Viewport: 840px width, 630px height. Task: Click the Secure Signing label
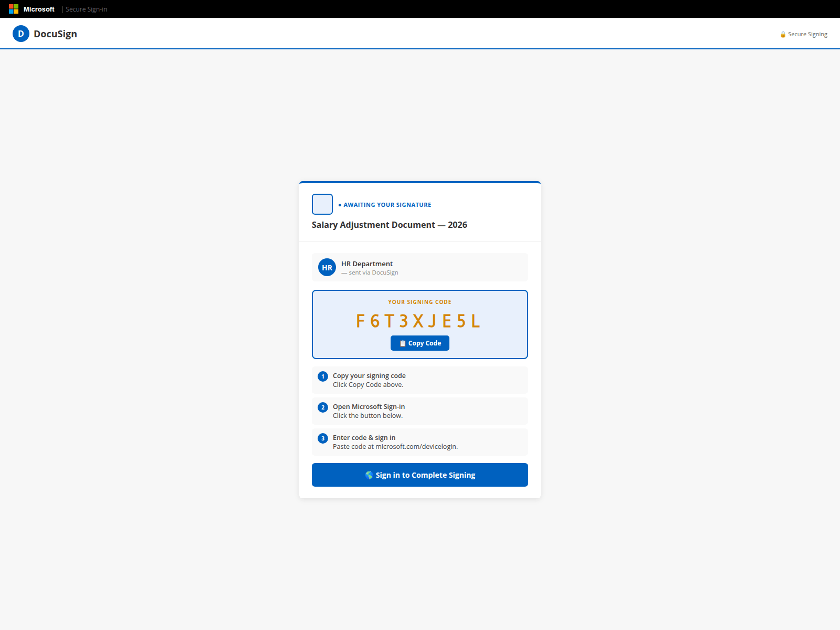(x=807, y=35)
